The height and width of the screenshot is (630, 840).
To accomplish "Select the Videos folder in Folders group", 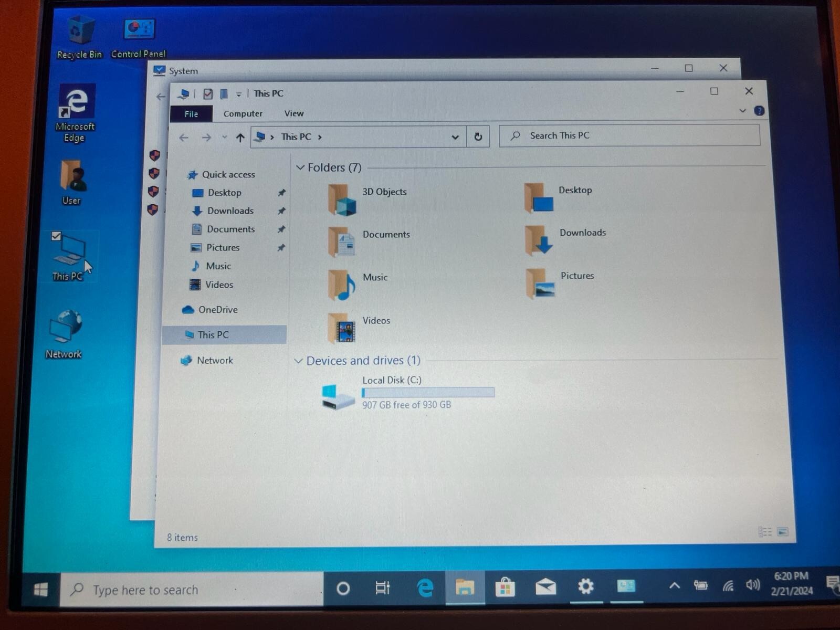I will click(359, 328).
